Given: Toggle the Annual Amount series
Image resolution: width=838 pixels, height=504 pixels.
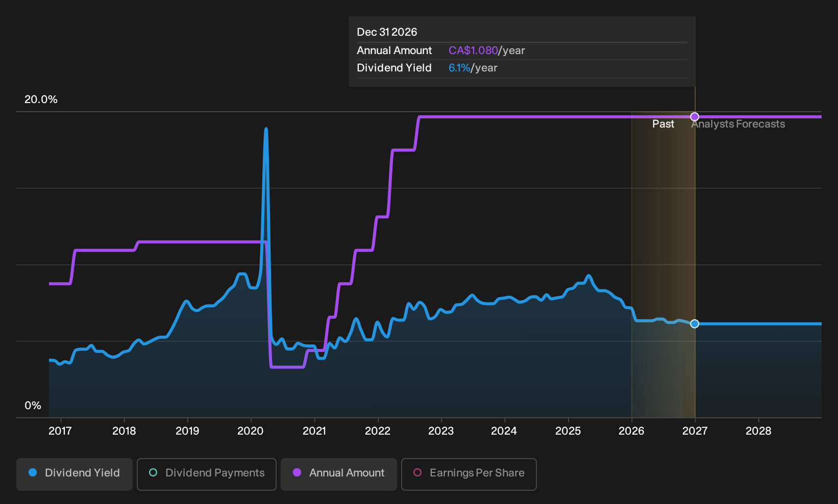Looking at the screenshot, I should pyautogui.click(x=339, y=474).
